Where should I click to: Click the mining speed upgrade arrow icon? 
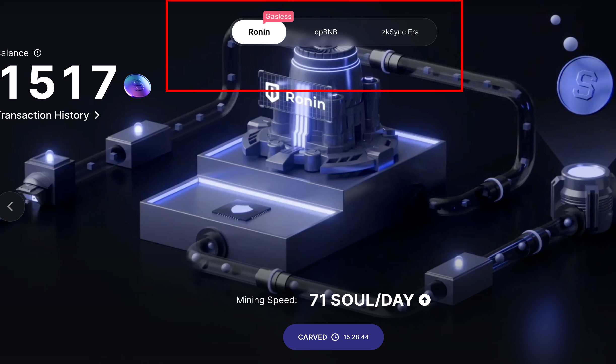(x=425, y=300)
